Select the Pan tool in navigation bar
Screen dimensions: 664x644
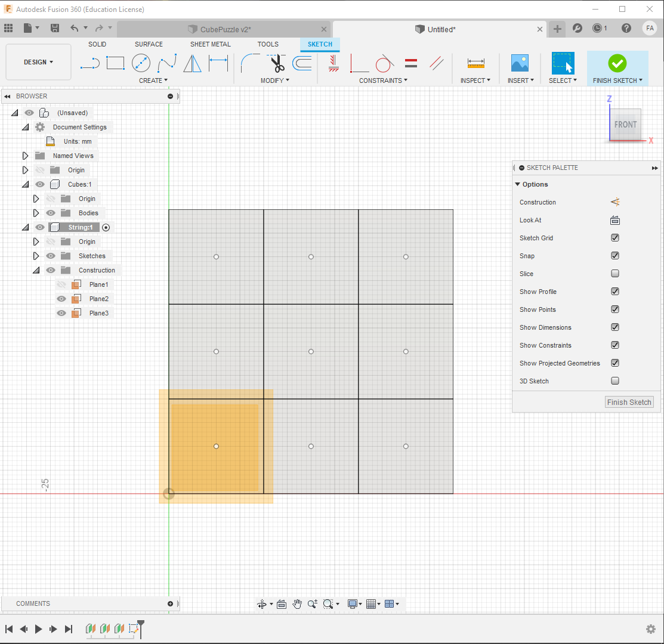pos(297,603)
